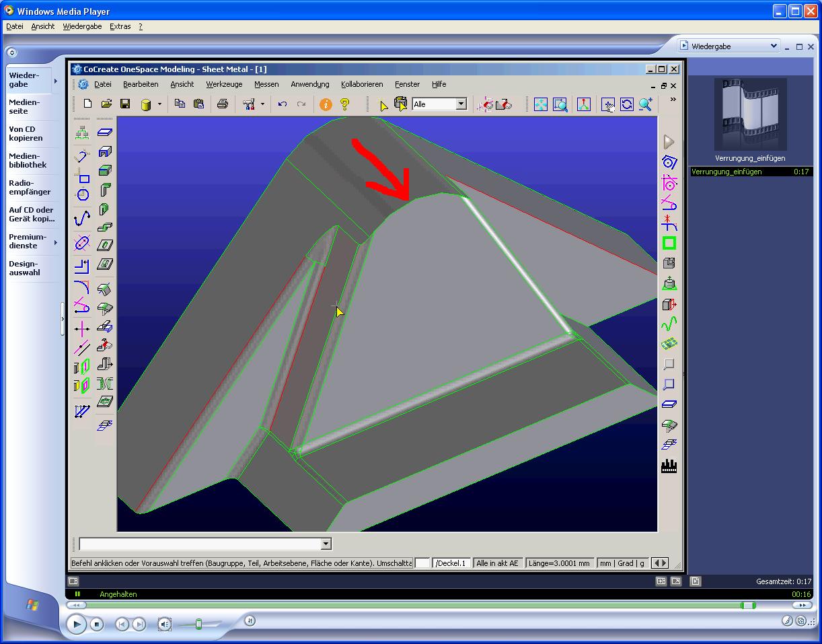Click the zoom-in magnifier with plus icon
Image resolution: width=822 pixels, height=644 pixels.
click(646, 104)
